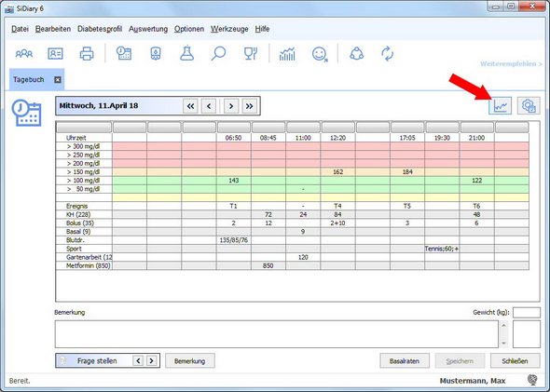
Task: Click the smiley face icon
Action: click(x=320, y=54)
